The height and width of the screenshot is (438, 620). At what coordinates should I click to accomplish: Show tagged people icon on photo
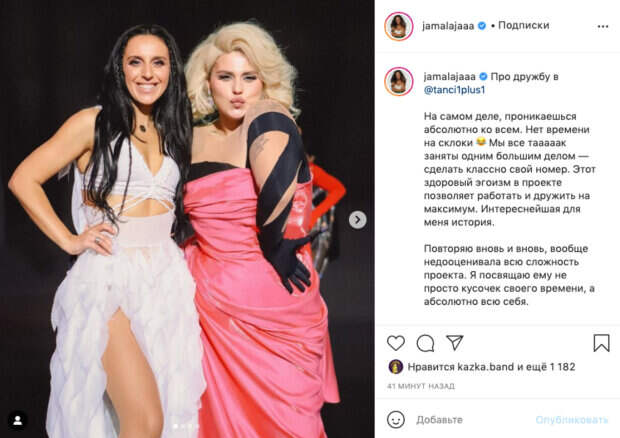[x=17, y=421]
